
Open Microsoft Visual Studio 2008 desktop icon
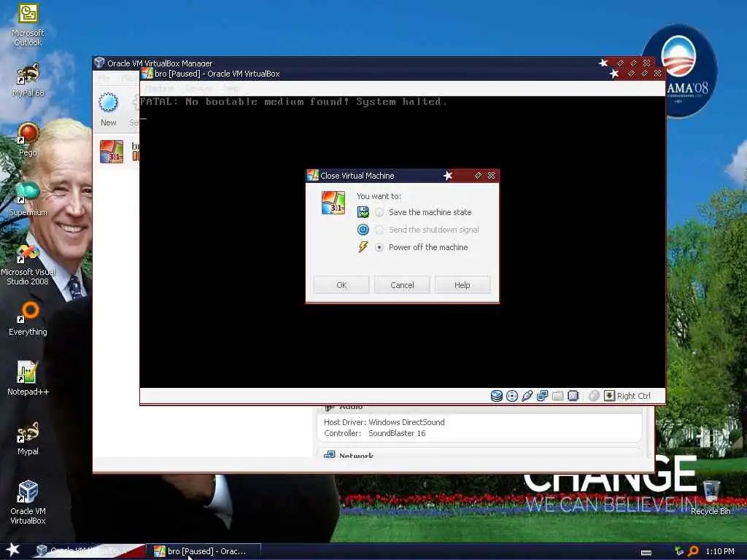point(28,264)
